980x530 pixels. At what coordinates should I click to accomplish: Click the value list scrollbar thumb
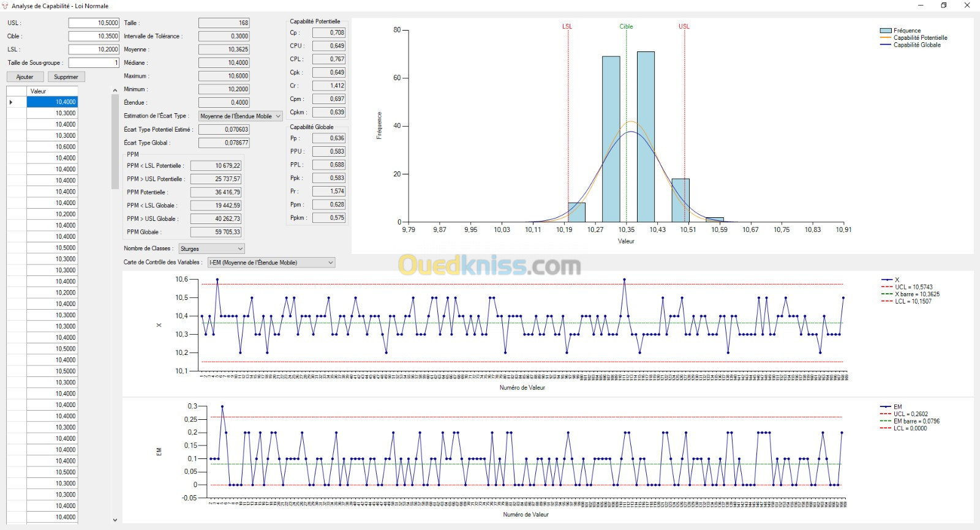tap(115, 142)
